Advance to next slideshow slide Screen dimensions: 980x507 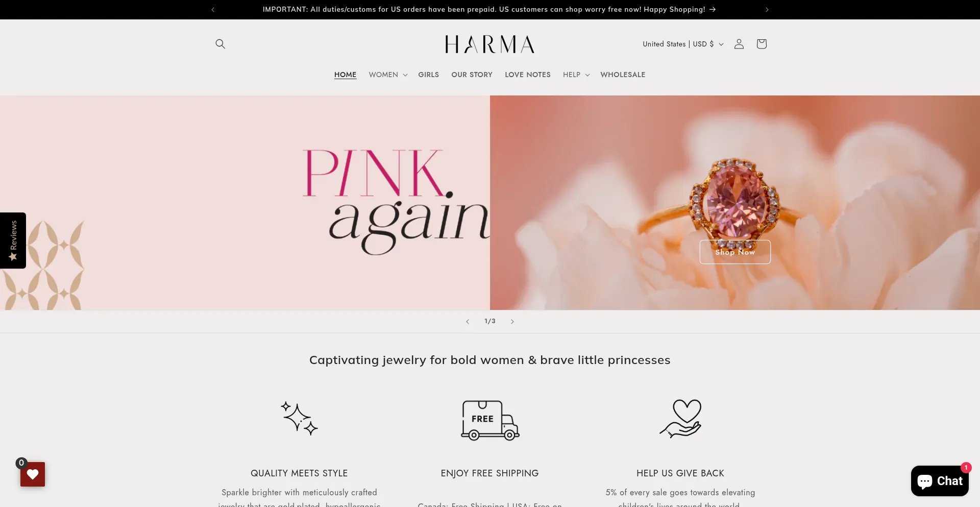(x=512, y=322)
